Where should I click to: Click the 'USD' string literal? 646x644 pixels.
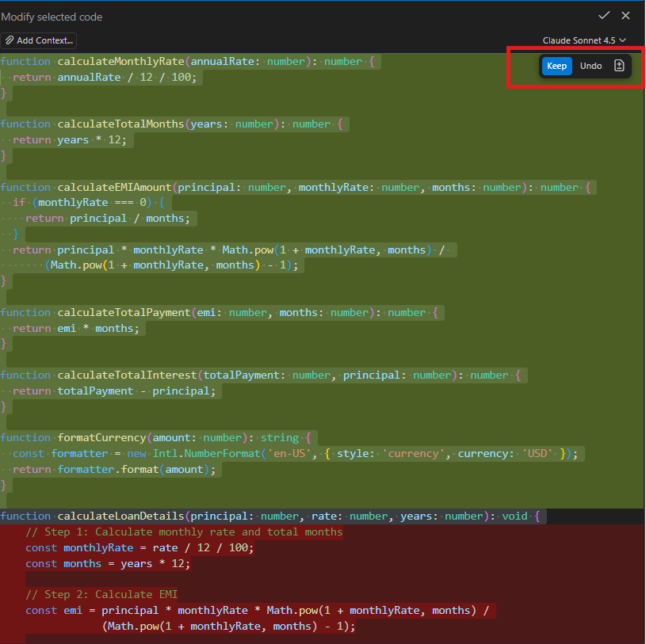coord(537,454)
